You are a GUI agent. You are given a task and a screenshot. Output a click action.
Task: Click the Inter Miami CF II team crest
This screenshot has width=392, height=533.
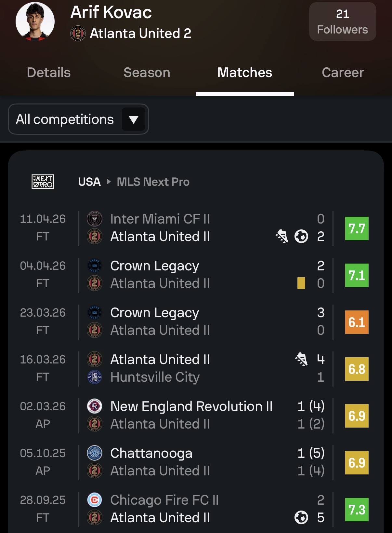95,219
